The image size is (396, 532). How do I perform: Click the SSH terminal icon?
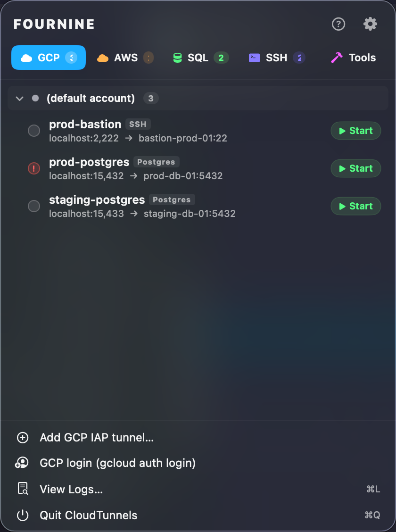tap(254, 57)
